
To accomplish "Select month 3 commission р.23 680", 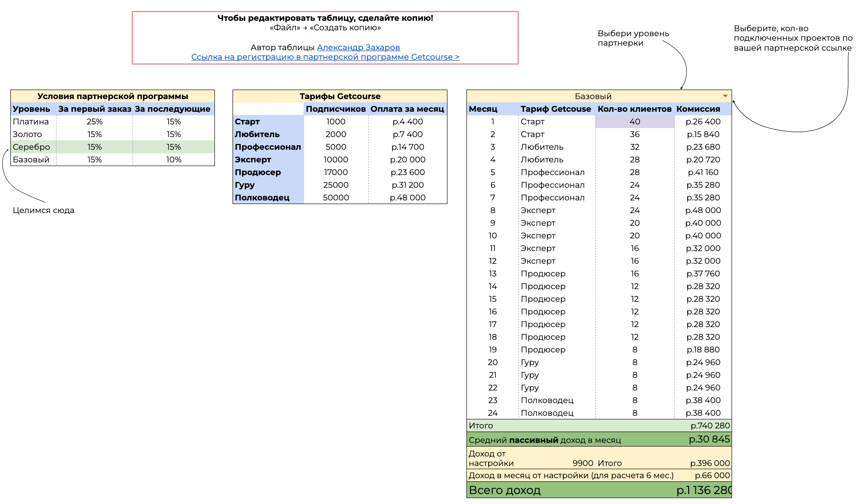I will (703, 147).
